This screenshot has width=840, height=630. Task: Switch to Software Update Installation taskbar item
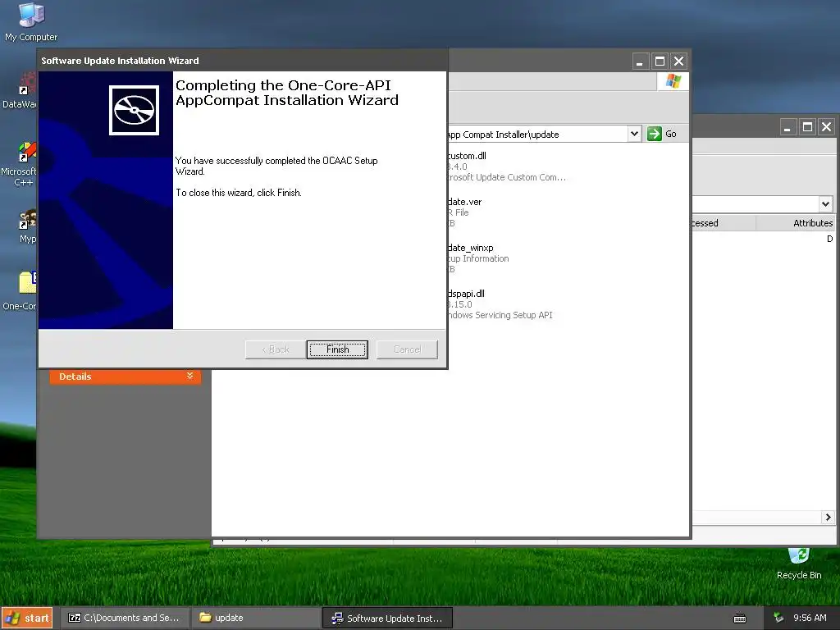(387, 619)
